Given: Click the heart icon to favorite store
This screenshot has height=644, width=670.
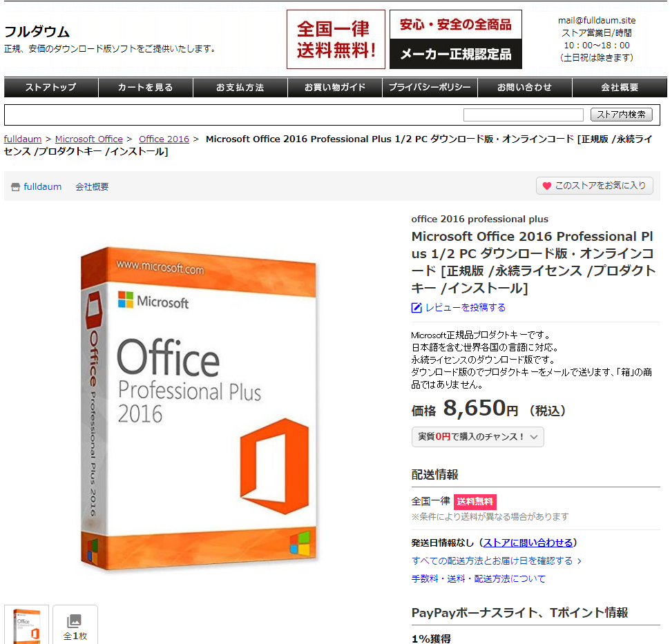Looking at the screenshot, I should [546, 186].
